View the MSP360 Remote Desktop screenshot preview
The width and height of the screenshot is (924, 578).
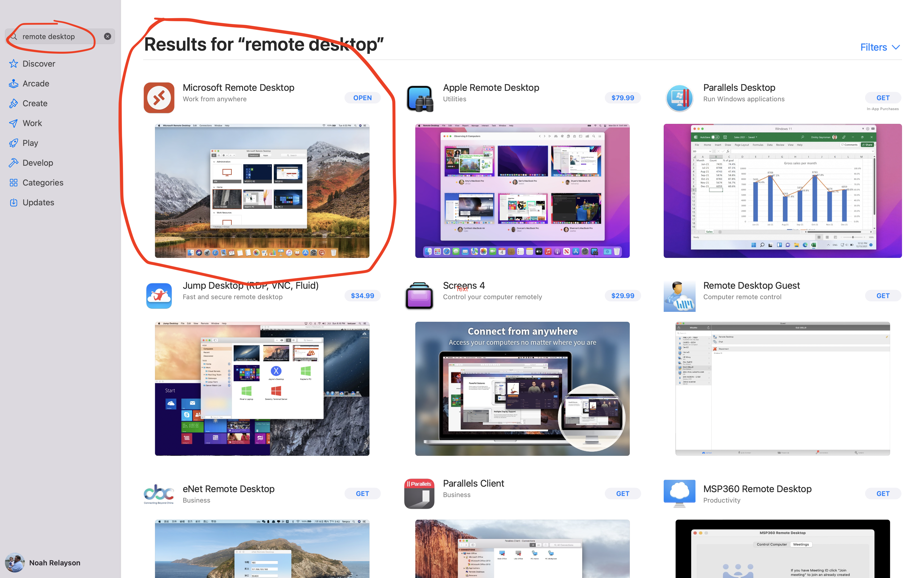click(783, 549)
